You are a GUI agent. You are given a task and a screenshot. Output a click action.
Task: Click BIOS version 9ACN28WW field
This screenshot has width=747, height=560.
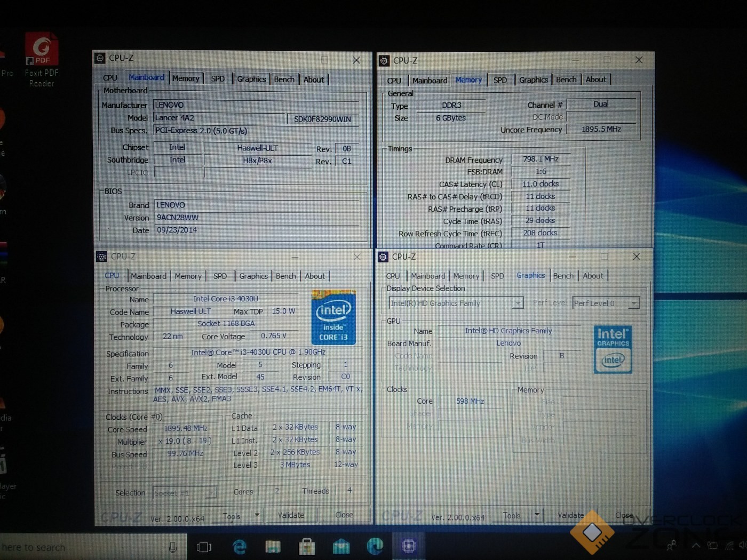[257, 218]
